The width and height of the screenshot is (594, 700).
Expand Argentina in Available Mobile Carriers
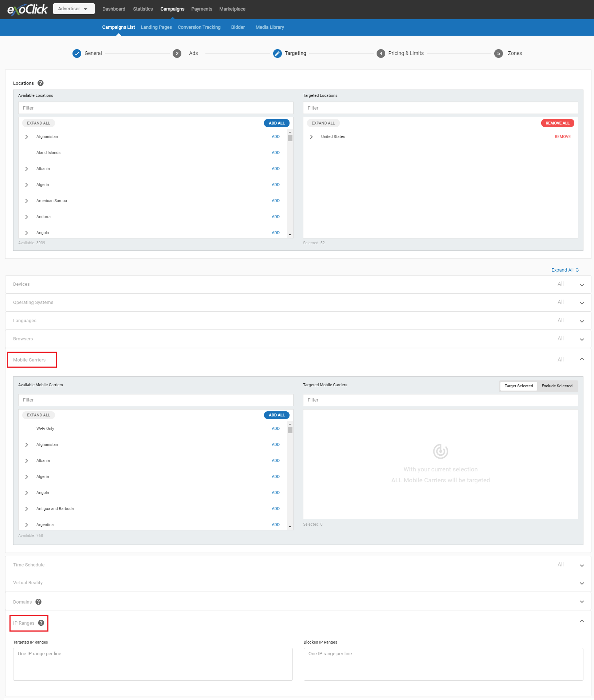[27, 525]
